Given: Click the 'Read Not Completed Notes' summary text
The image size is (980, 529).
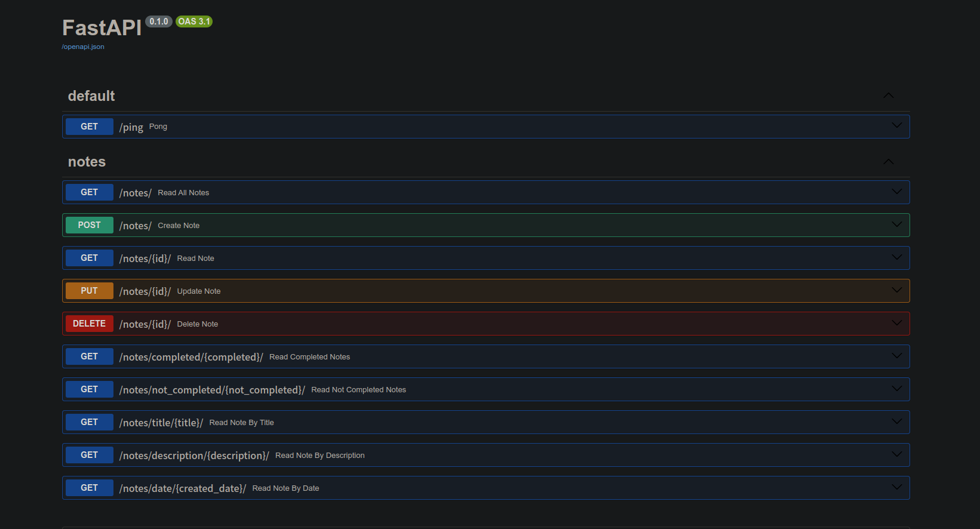Looking at the screenshot, I should (359, 390).
